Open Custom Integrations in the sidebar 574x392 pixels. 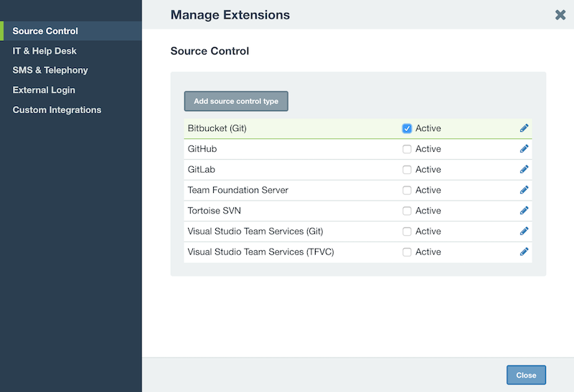click(x=57, y=110)
